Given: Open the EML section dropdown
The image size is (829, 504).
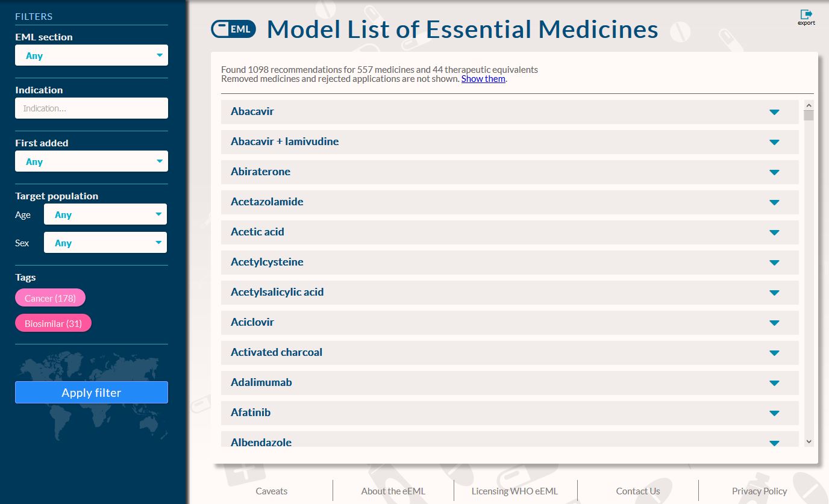Looking at the screenshot, I should [92, 55].
